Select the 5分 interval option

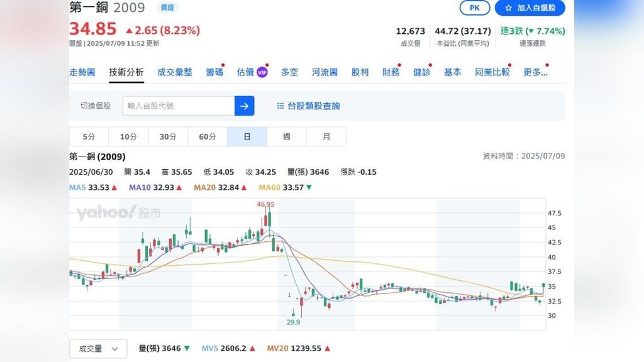[89, 136]
